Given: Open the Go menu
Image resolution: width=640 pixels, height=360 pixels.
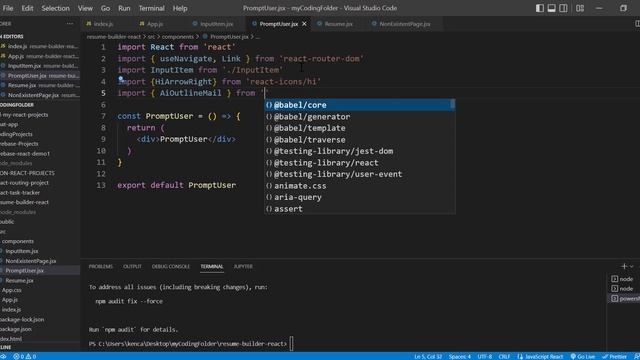Looking at the screenshot, I should (x=105, y=8).
